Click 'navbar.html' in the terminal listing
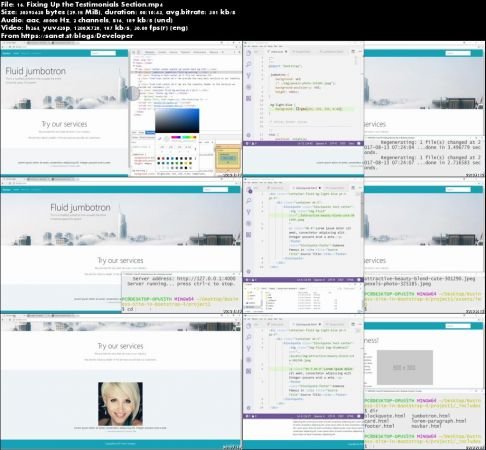 click(426, 426)
